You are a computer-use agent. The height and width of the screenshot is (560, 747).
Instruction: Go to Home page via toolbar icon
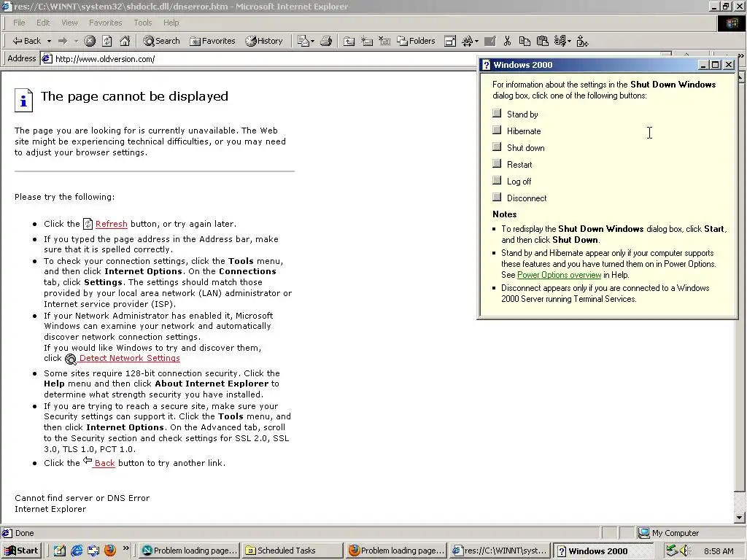[x=125, y=41]
